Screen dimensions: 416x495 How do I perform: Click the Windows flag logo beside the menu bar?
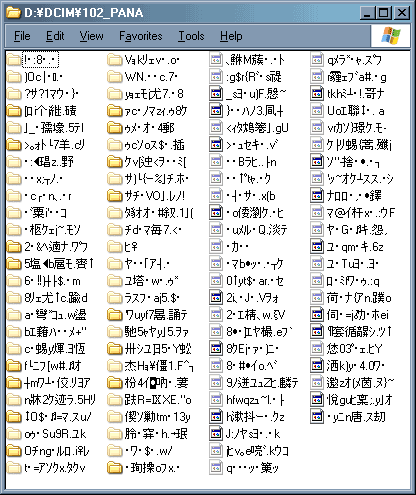pyautogui.click(x=391, y=36)
